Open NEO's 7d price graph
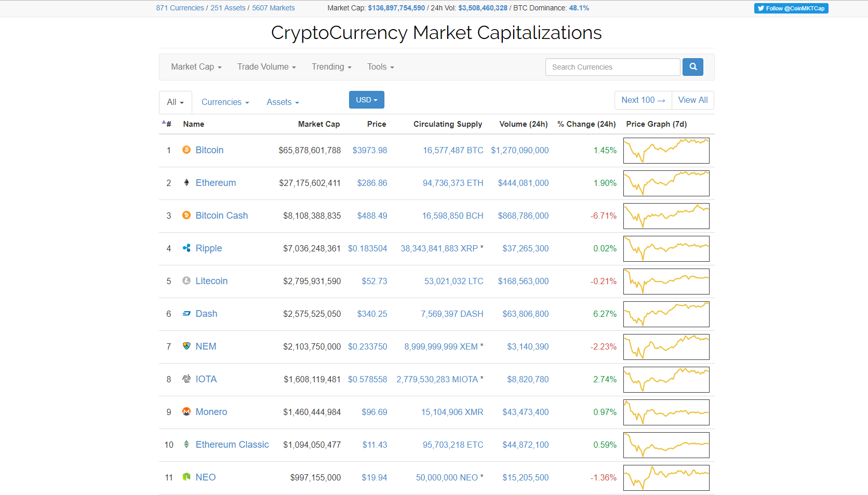868x495 pixels. [x=666, y=478]
